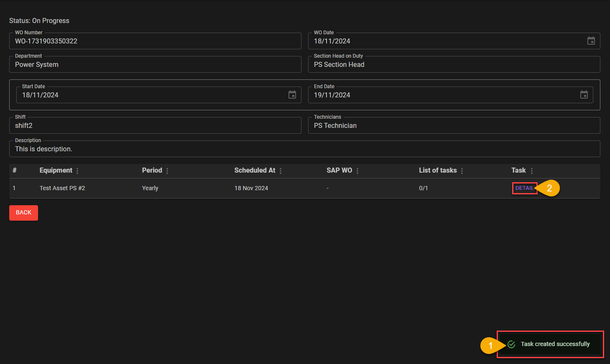Viewport: 610px width, 364px height.
Task: Click the Task created successfully notification
Action: (555, 344)
